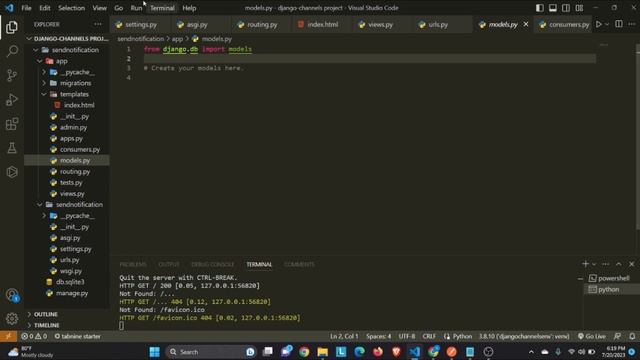Open terminal panel more actions ellipsis
The image size is (640, 360).
pos(606,264)
